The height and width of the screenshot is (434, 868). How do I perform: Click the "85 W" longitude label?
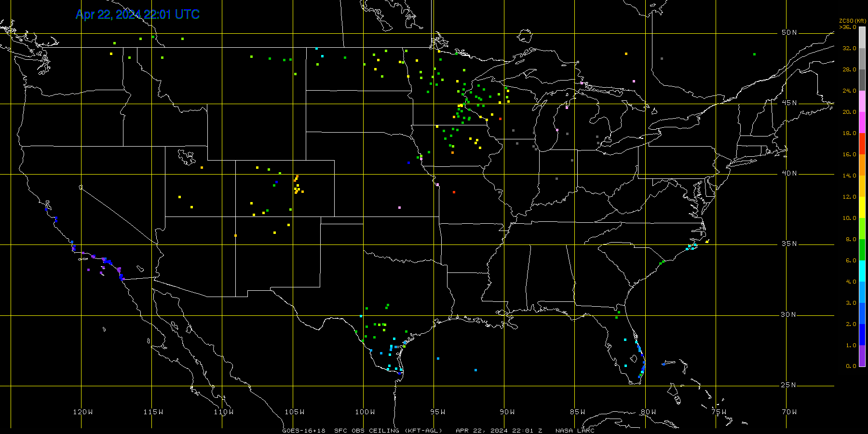578,412
